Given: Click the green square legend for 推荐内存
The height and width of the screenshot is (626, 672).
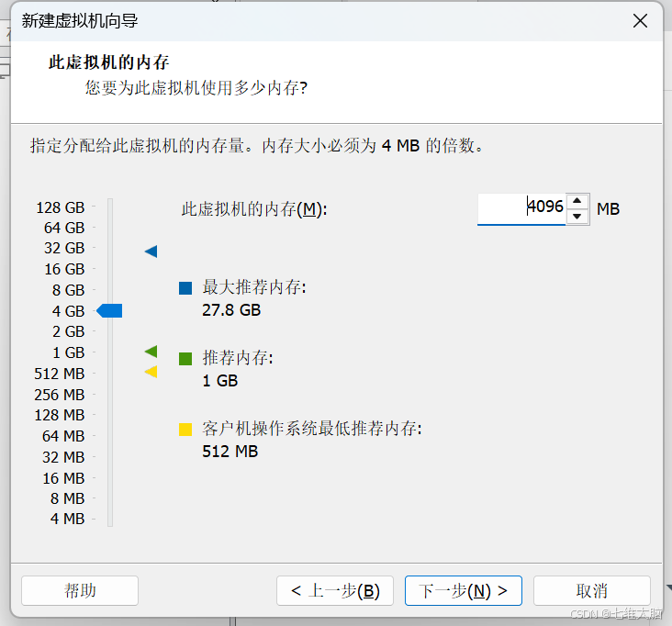Looking at the screenshot, I should 185,359.
